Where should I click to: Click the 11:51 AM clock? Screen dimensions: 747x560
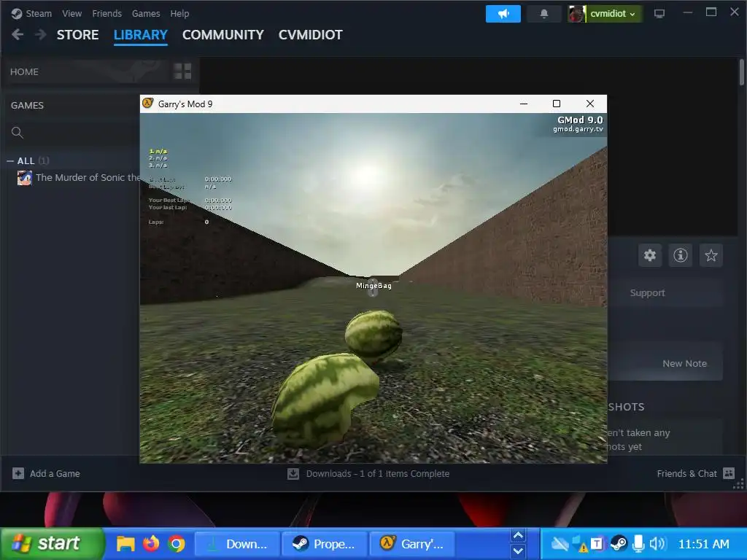coord(704,544)
